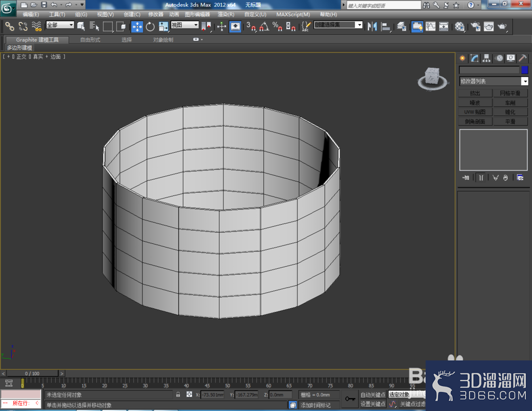Switch to the Hierarchy command panel tab

coord(487,58)
